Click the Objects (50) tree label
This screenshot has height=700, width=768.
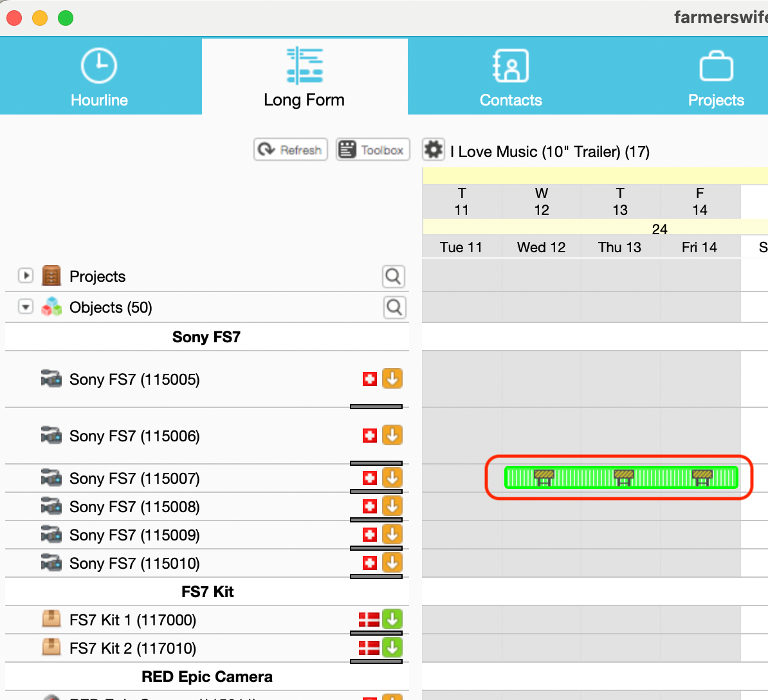coord(111,307)
